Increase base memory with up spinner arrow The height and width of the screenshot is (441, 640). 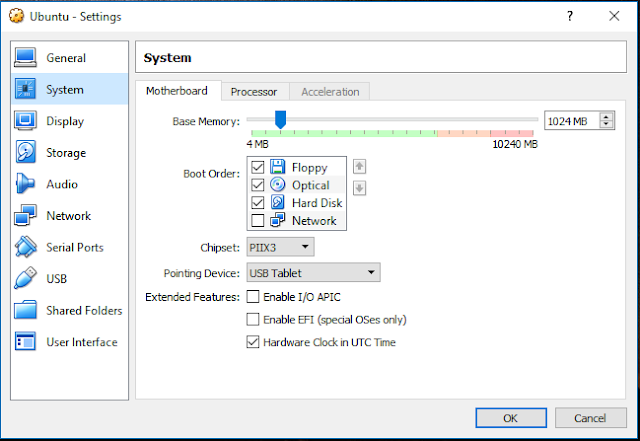tap(607, 117)
